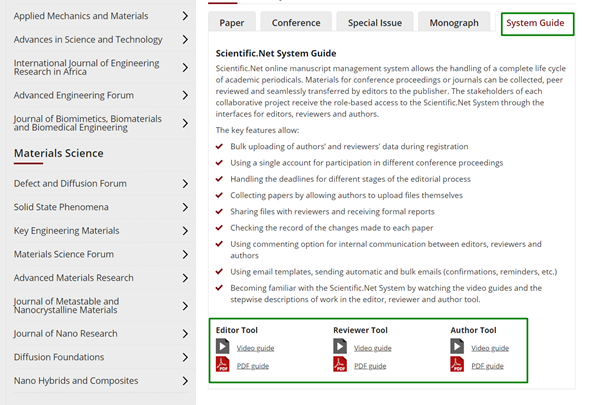Open Reviewer Tool PDF guide link
This screenshot has width=602, height=405.
370,366
